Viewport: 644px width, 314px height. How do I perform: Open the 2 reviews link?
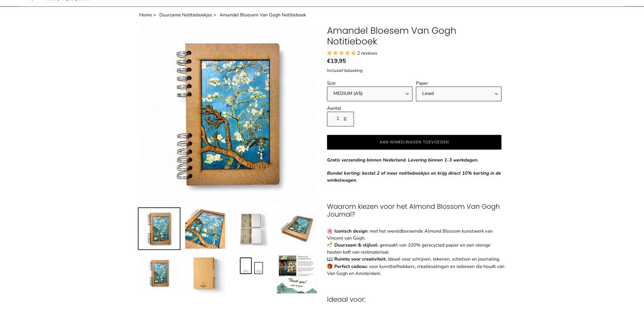367,53
